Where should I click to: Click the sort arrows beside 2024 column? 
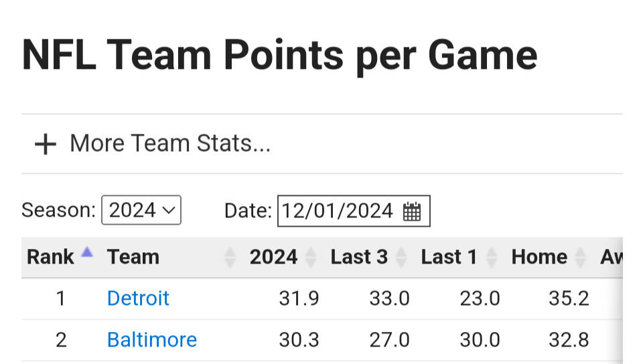(311, 257)
